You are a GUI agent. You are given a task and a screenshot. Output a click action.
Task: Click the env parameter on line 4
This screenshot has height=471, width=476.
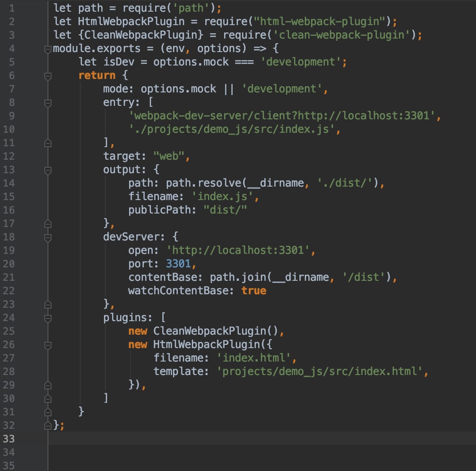tap(175, 48)
